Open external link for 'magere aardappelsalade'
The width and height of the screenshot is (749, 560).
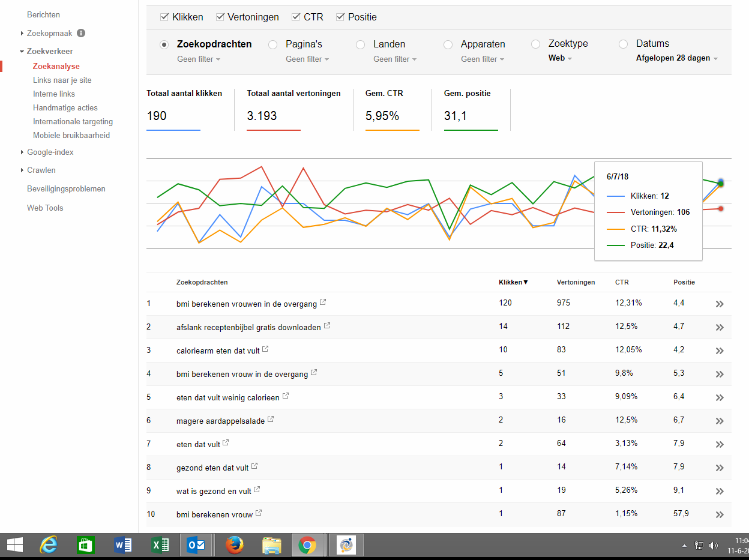coord(271,420)
